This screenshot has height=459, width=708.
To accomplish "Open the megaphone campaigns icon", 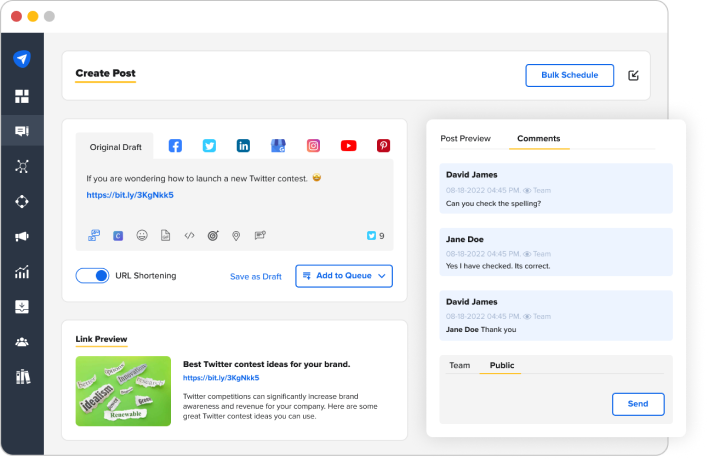I will (x=22, y=236).
